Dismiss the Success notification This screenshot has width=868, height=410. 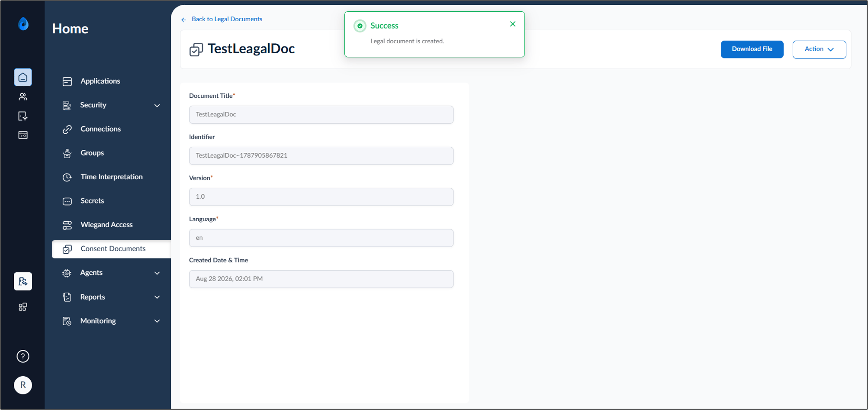coord(513,24)
